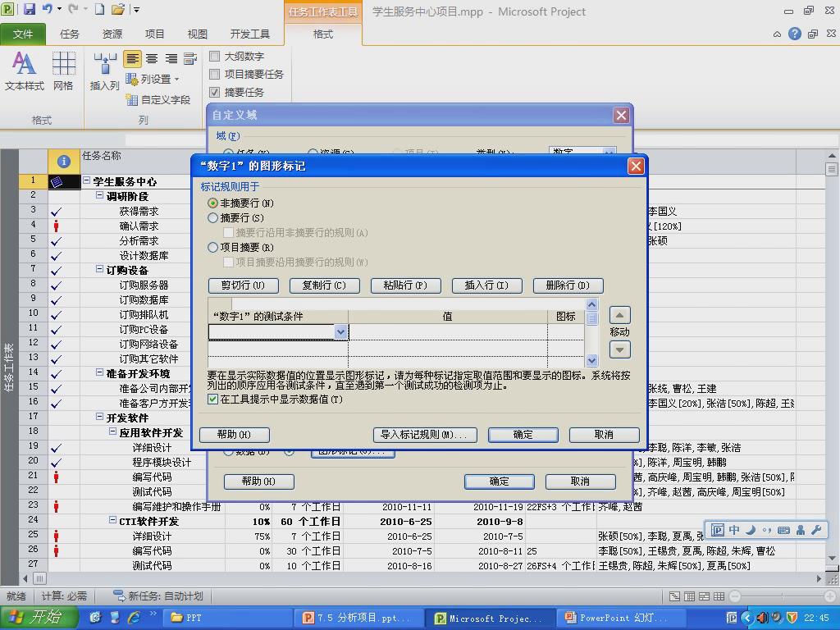Click the Help question mark icon

795,34
